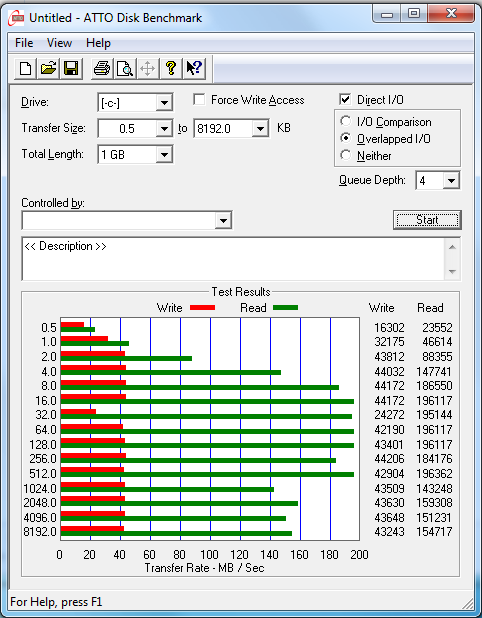This screenshot has width=482, height=618.
Task: Click the Transfer Rate - MB / Sec axis label
Action: [204, 568]
